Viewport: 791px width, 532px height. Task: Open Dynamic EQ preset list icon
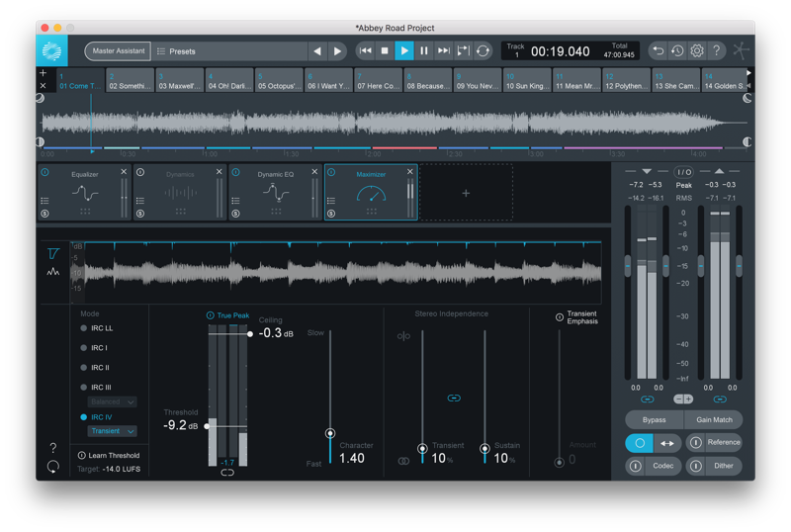235,201
